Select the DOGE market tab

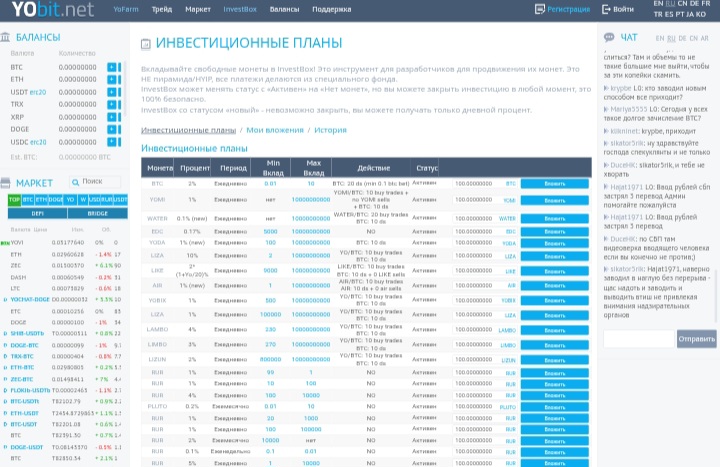coord(56,200)
